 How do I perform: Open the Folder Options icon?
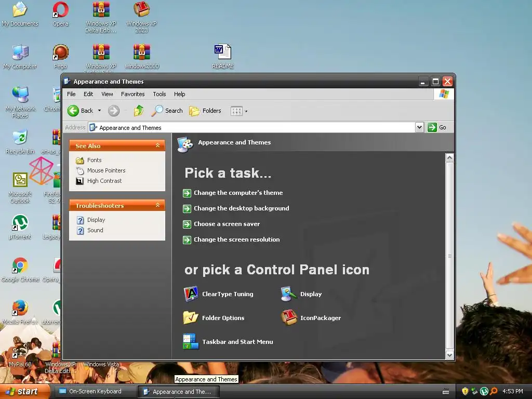tap(214, 318)
